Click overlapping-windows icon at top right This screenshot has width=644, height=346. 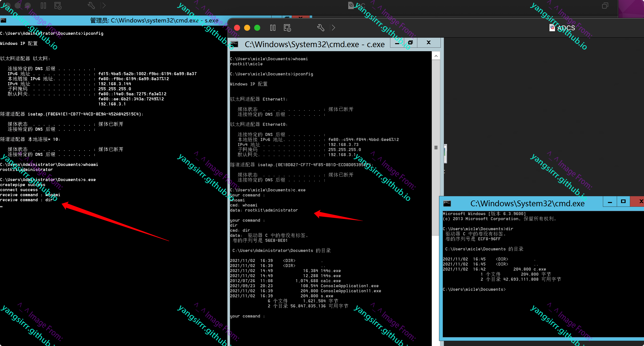tap(605, 6)
